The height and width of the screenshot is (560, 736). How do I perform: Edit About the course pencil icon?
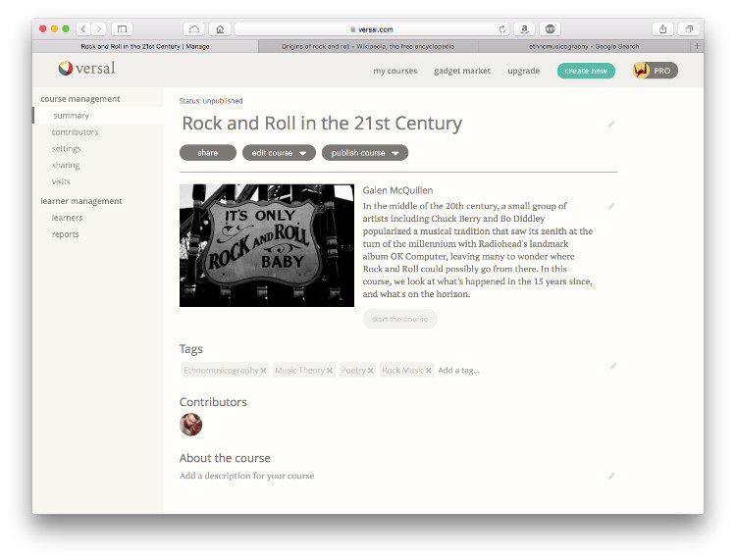pyautogui.click(x=611, y=476)
